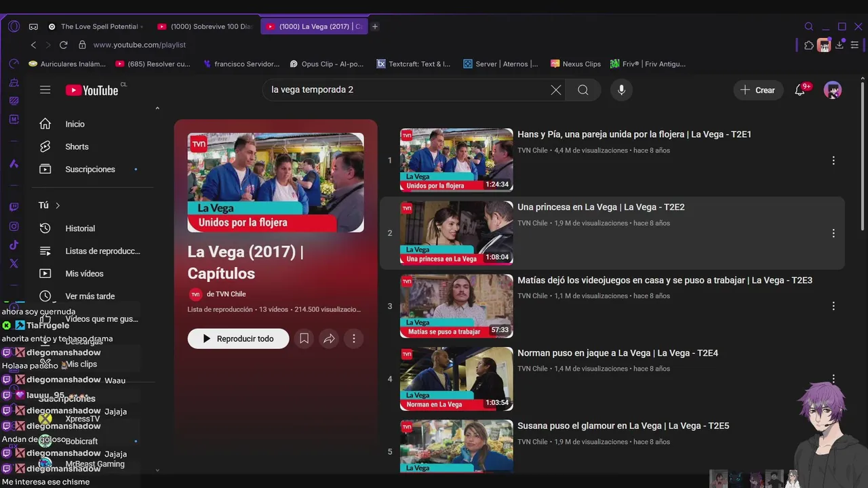Open the Opus Clip bookmark
868x488 pixels.
326,64
